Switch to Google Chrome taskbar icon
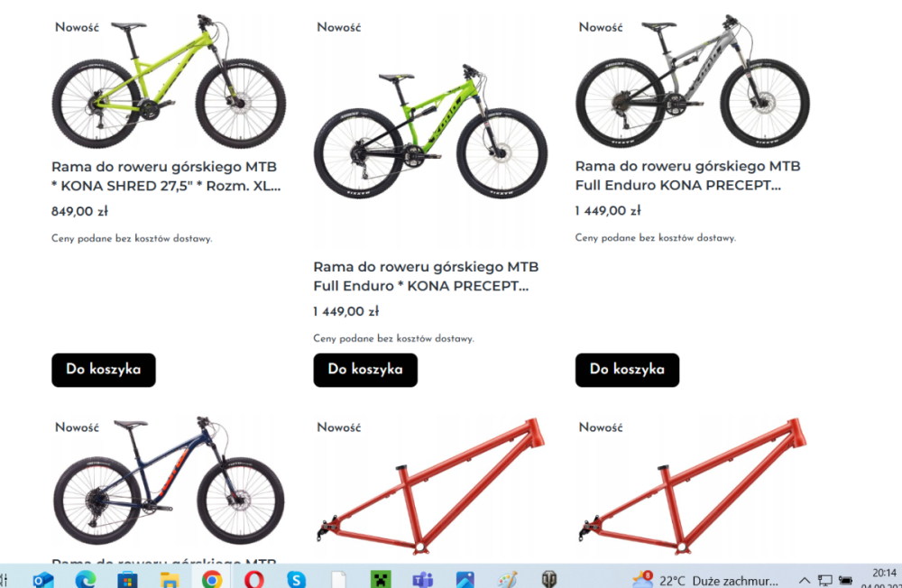The width and height of the screenshot is (902, 588). pyautogui.click(x=212, y=579)
